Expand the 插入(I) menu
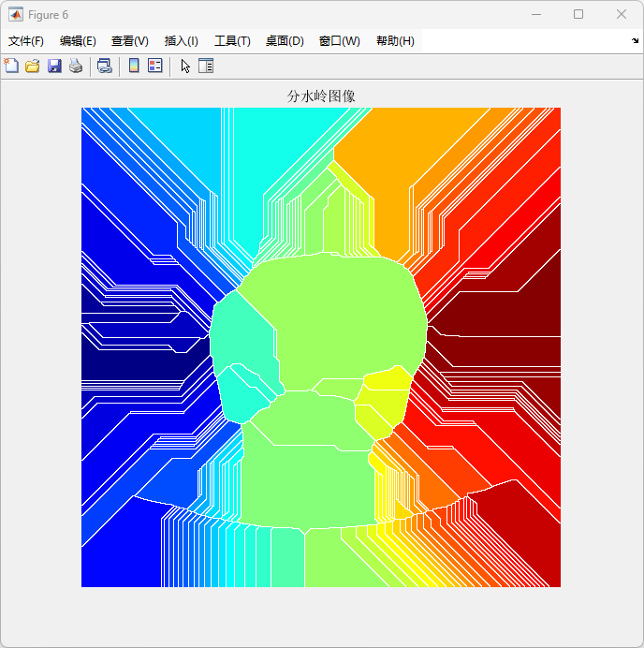 tap(182, 41)
